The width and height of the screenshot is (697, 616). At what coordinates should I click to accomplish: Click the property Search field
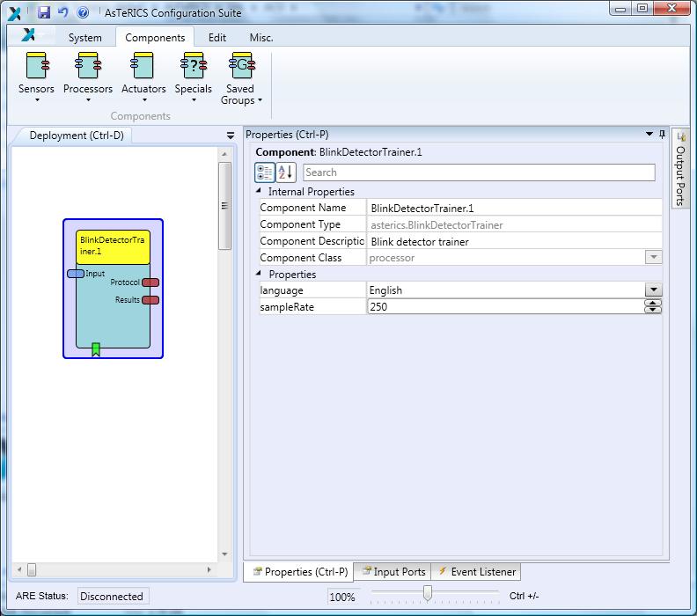pyautogui.click(x=479, y=172)
